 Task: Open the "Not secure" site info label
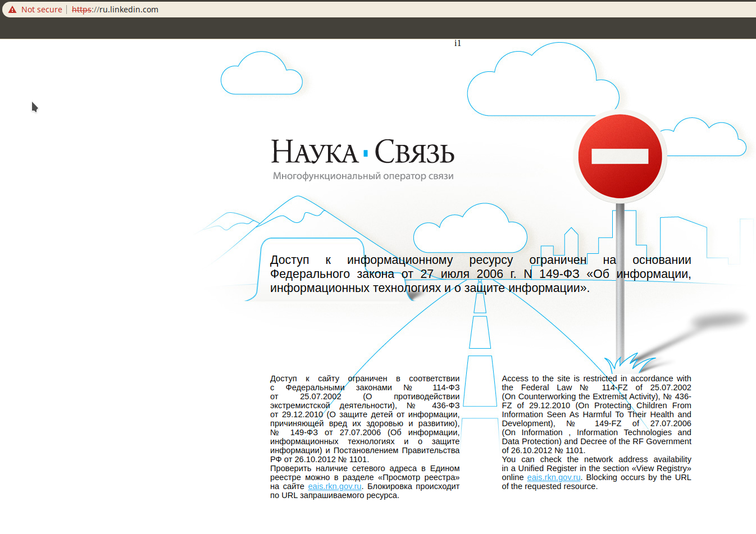pyautogui.click(x=42, y=10)
